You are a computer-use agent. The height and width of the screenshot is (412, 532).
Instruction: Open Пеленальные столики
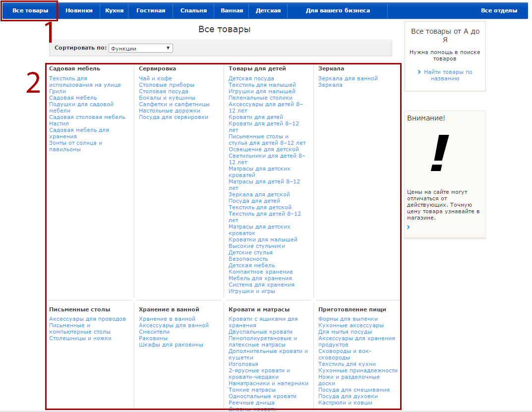click(x=260, y=98)
